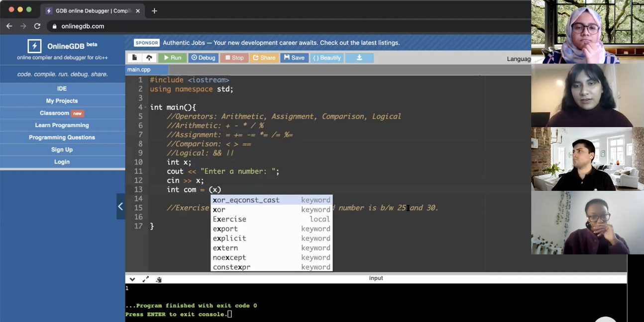The image size is (644, 322).
Task: Click the forward navigation arrow in browser
Action: click(23, 26)
